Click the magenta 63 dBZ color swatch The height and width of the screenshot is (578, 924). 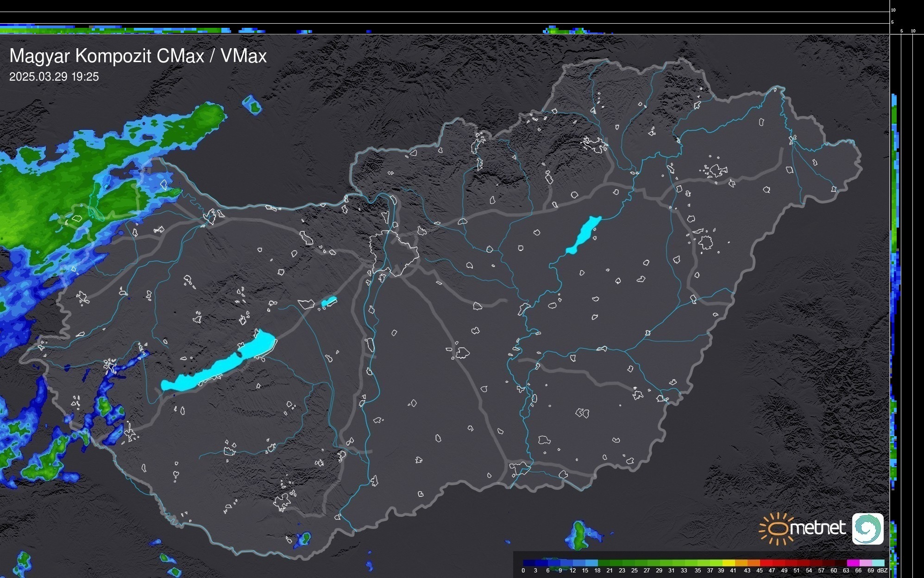point(852,563)
